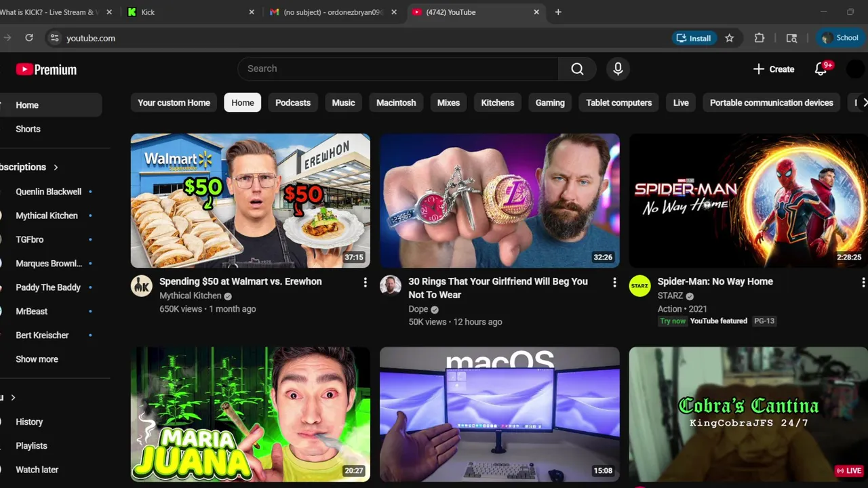
Task: Open the Cobra's Cantina live stream
Action: tap(749, 414)
